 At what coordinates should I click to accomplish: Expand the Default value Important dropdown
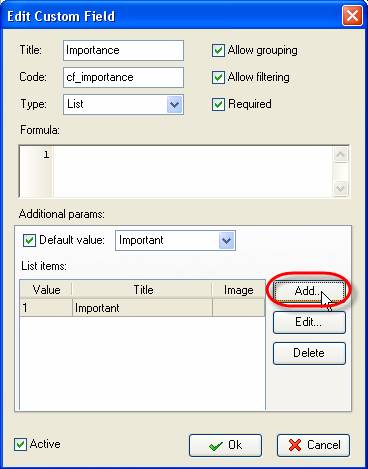pyautogui.click(x=226, y=240)
